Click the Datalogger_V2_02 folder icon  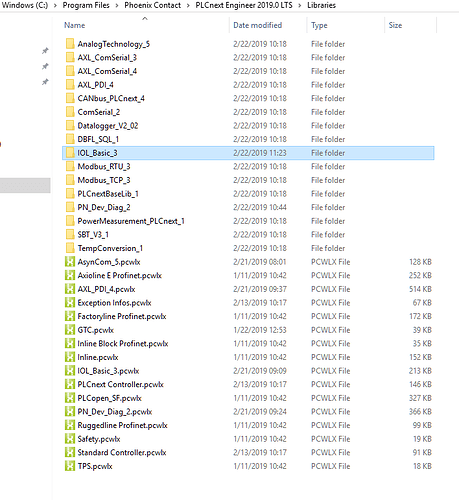pos(70,125)
